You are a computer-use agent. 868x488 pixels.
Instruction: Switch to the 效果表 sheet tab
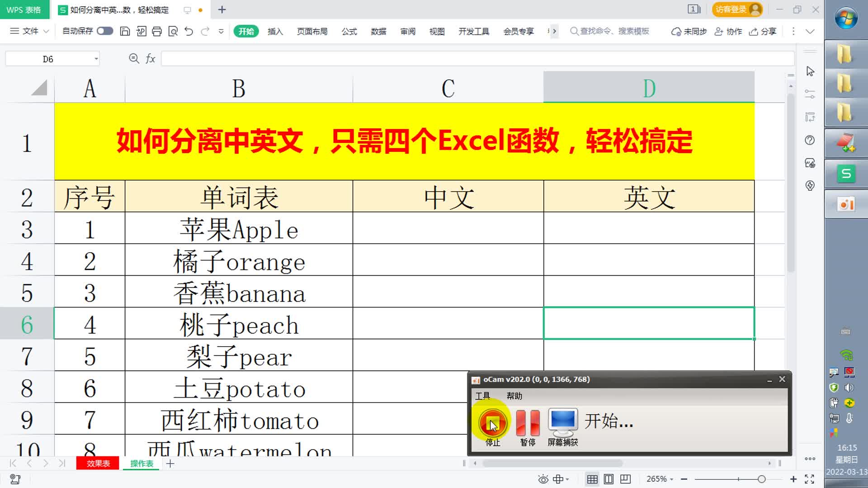[97, 463]
